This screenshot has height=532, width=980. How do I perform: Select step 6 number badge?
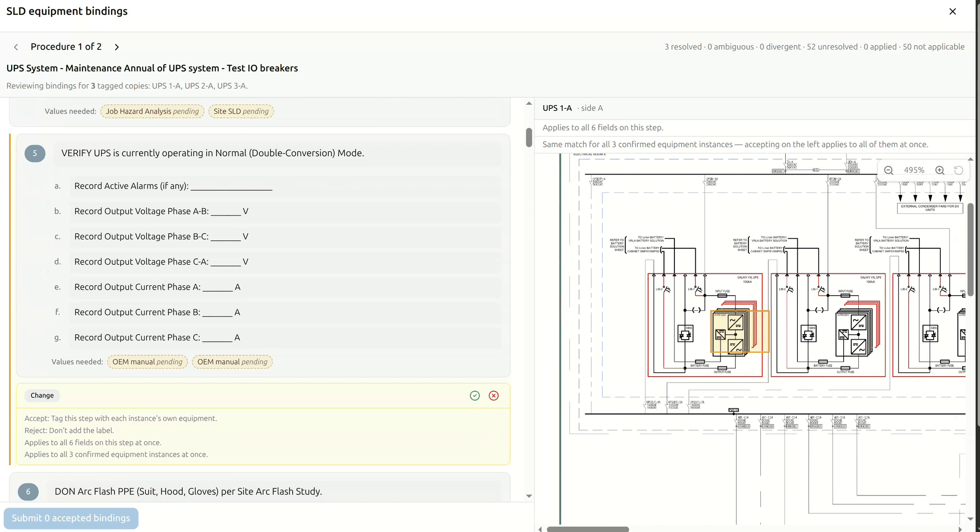[x=28, y=491]
